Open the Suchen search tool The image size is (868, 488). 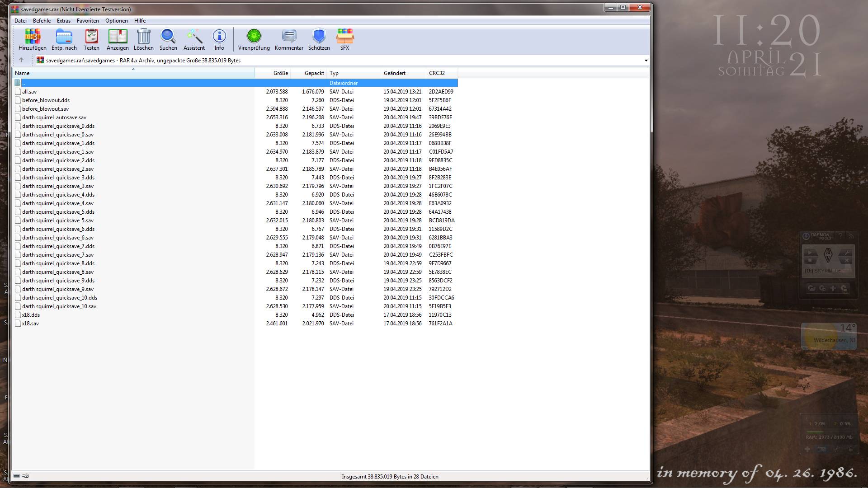[168, 39]
